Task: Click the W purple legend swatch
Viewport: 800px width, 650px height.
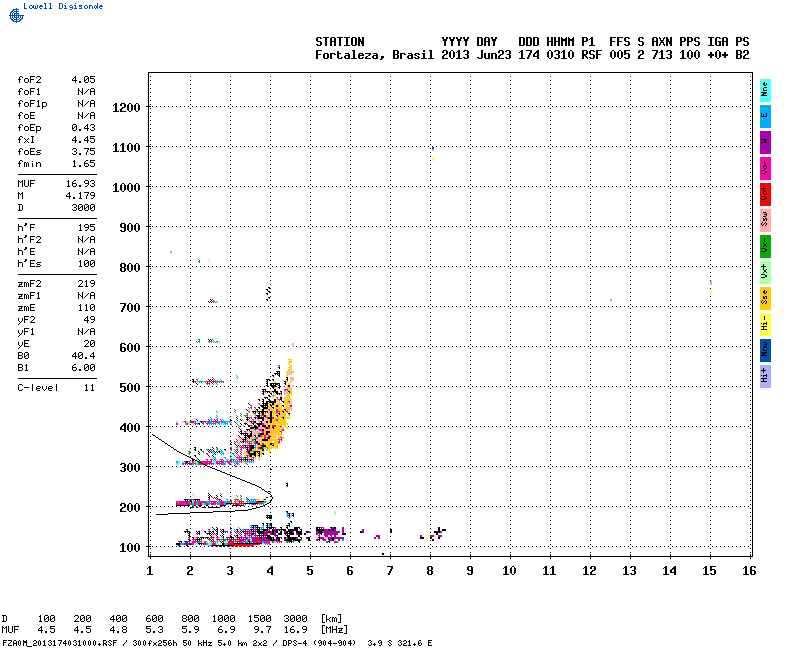Action: tap(765, 142)
